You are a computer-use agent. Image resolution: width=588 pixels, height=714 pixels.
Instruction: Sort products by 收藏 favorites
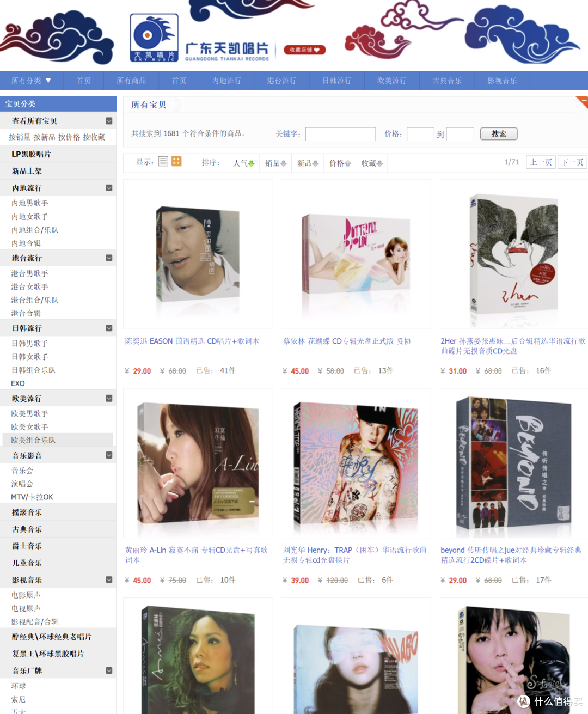point(372,163)
